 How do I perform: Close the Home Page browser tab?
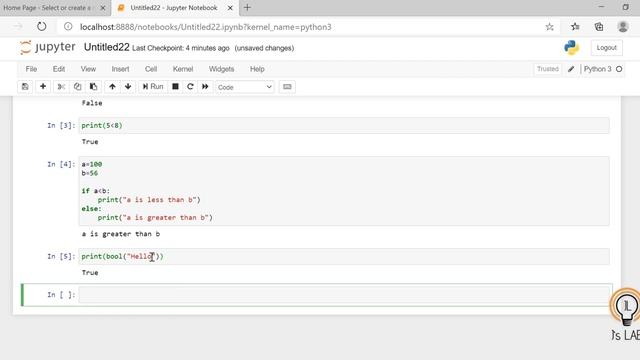pos(103,8)
